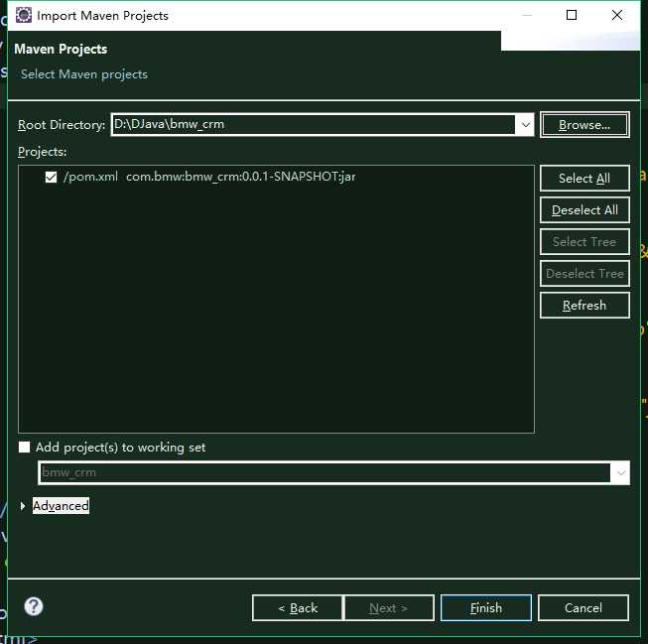
Task: Click the Deselect All button
Action: pyautogui.click(x=584, y=210)
